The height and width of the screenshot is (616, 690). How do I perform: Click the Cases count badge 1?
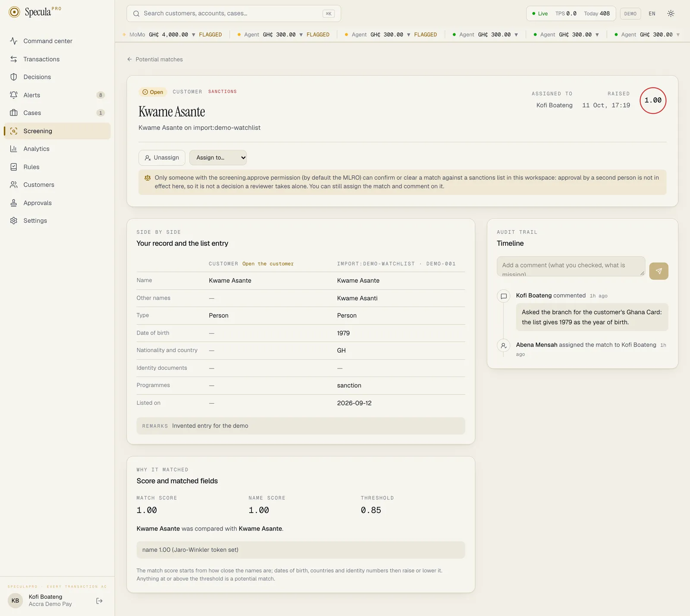tap(100, 113)
